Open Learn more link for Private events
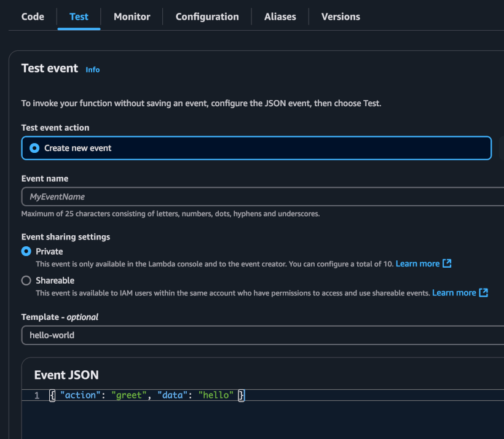The image size is (504, 439). (x=417, y=263)
